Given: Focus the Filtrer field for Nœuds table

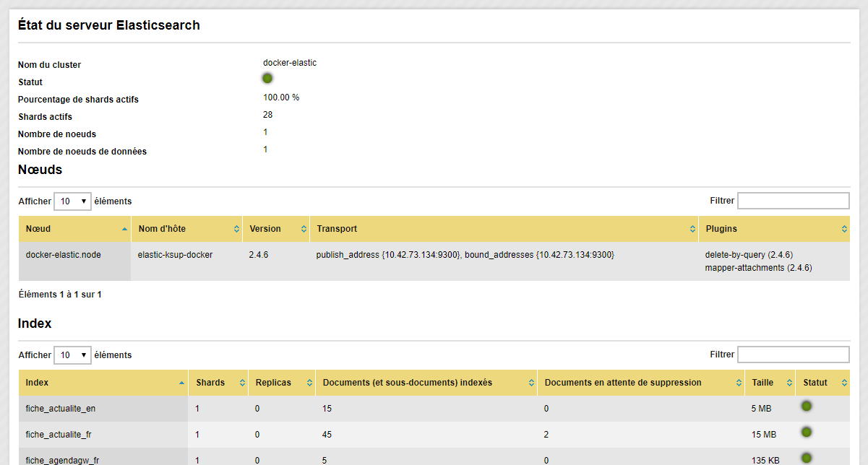Looking at the screenshot, I should point(794,201).
